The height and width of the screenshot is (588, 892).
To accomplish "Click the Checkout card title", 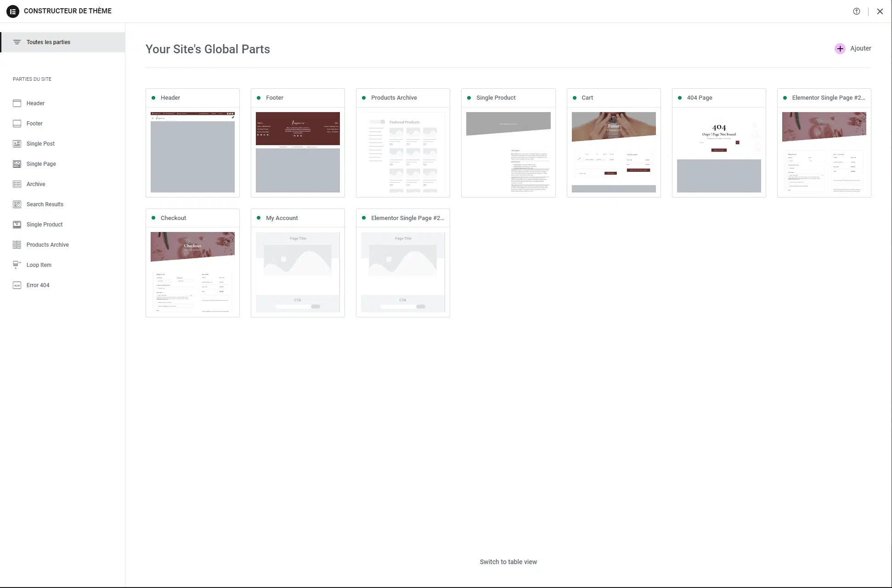I will click(174, 218).
